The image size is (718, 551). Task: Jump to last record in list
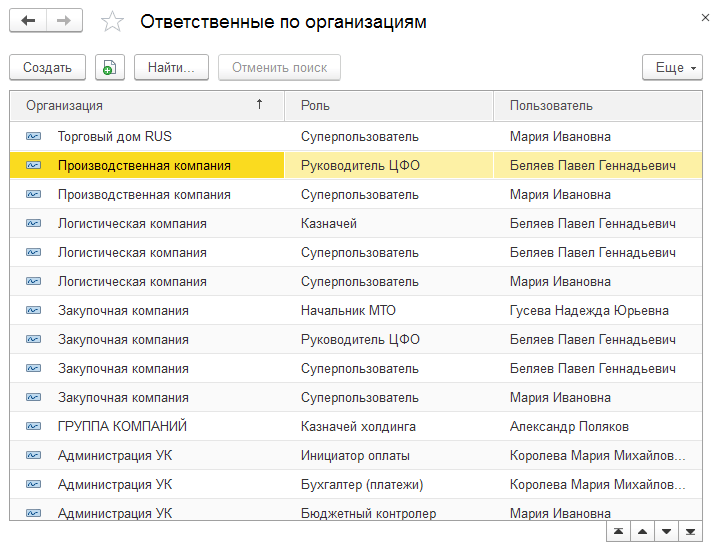689,531
